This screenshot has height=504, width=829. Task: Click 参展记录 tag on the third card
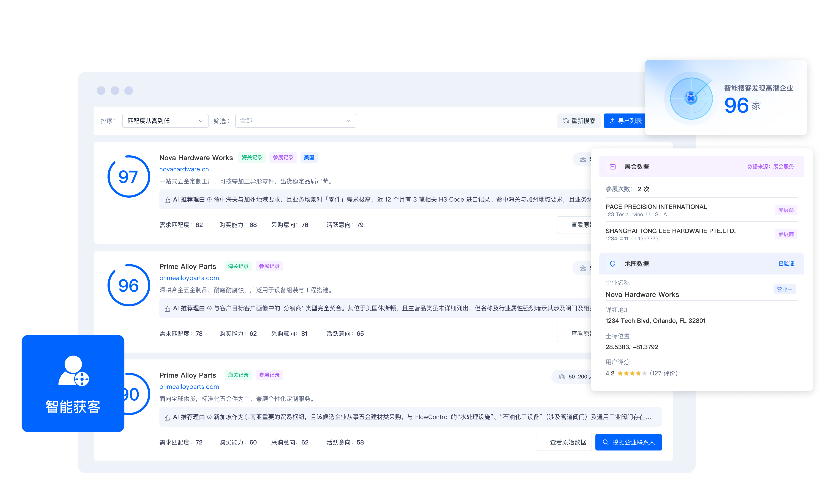coord(269,375)
